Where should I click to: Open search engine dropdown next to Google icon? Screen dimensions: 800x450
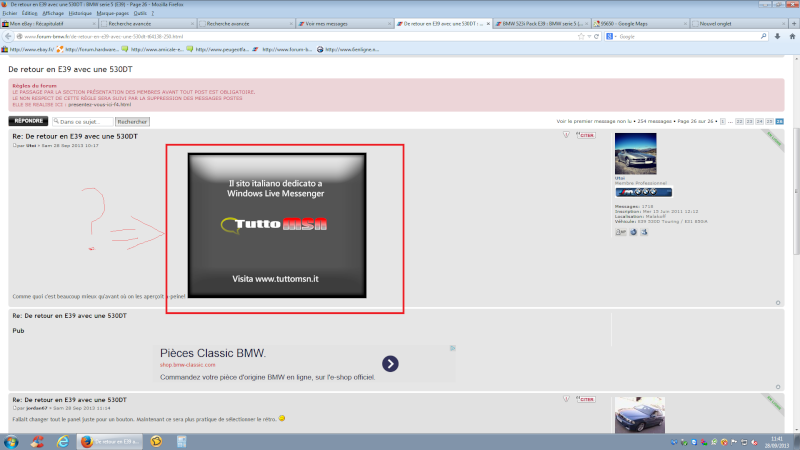pos(615,37)
